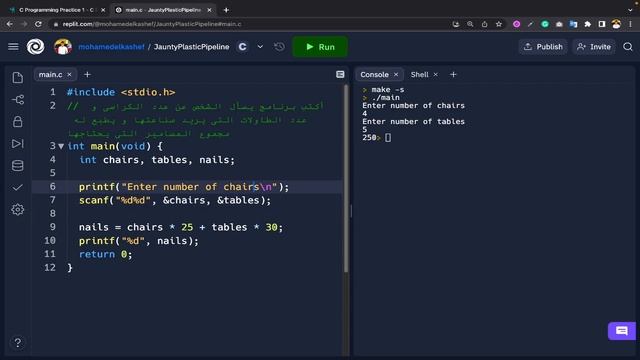The height and width of the screenshot is (360, 640).
Task: Open search magnifier icon
Action: (x=628, y=47)
